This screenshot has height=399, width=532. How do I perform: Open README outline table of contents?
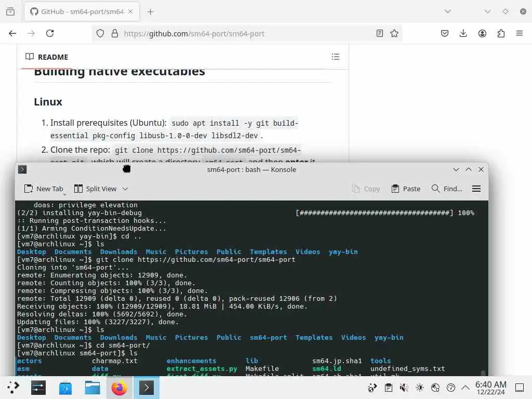click(336, 57)
